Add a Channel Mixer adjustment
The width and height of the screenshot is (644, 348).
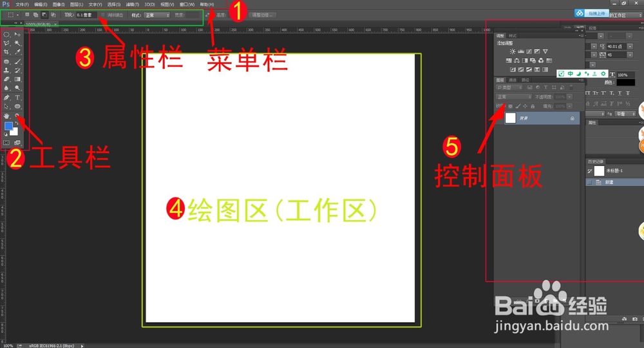(541, 60)
